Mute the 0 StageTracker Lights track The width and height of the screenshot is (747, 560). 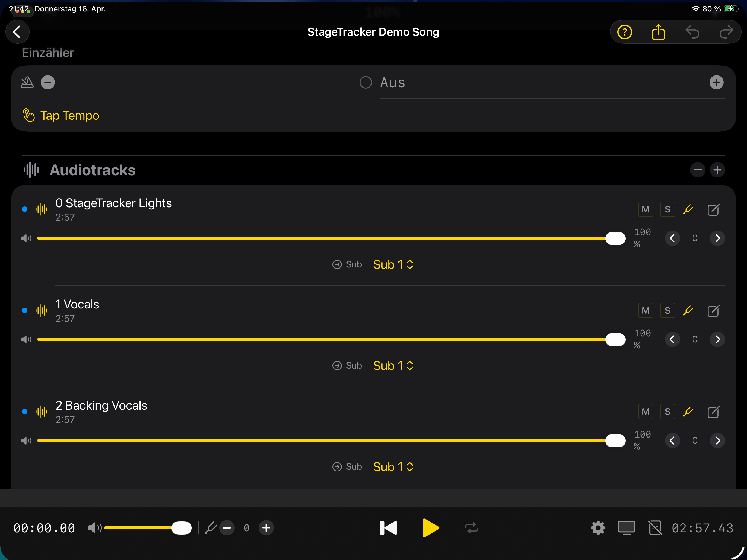(x=645, y=209)
